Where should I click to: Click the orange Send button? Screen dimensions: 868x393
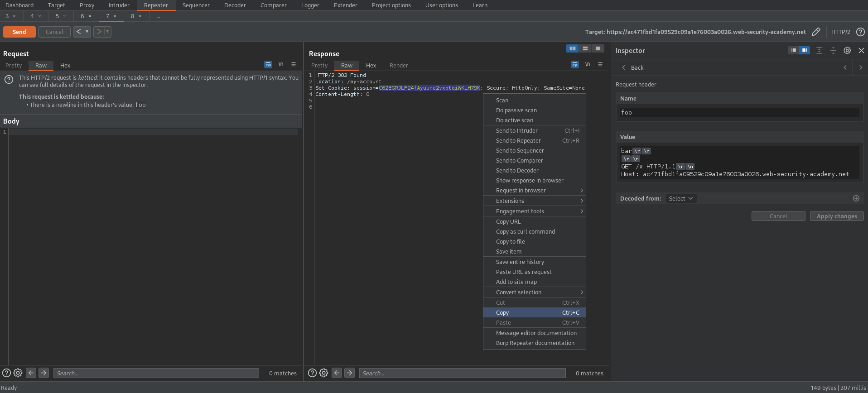click(x=19, y=32)
